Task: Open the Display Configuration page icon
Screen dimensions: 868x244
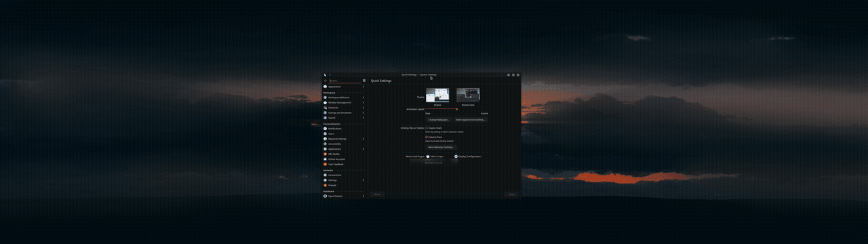Action: pos(456,157)
